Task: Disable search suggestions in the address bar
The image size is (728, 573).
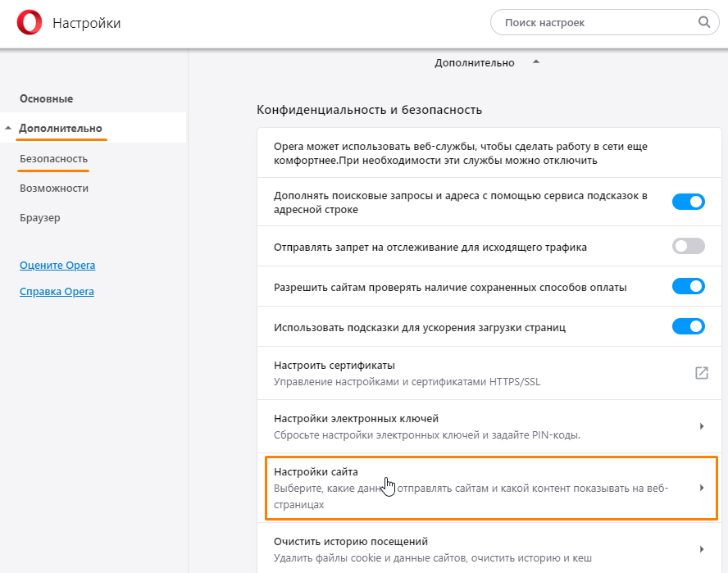Action: 688,201
